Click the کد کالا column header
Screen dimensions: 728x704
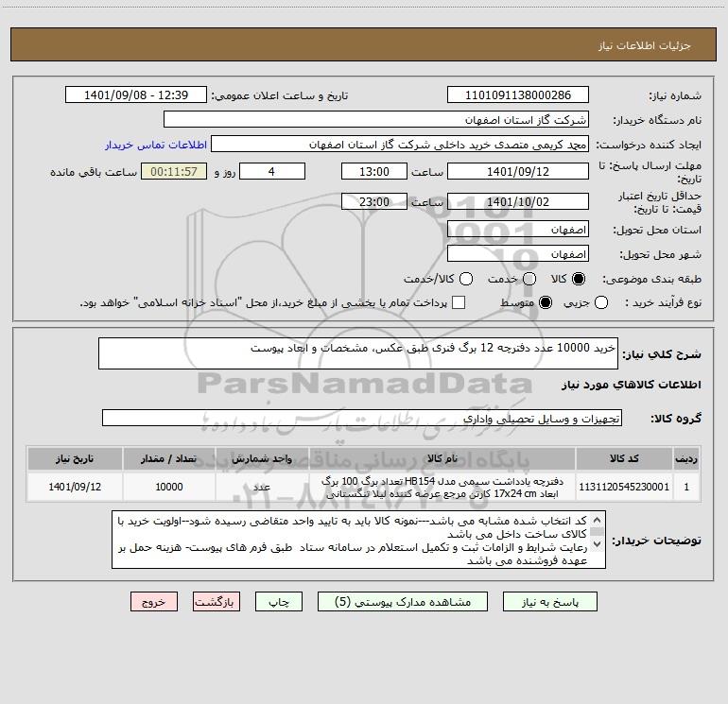point(624,458)
